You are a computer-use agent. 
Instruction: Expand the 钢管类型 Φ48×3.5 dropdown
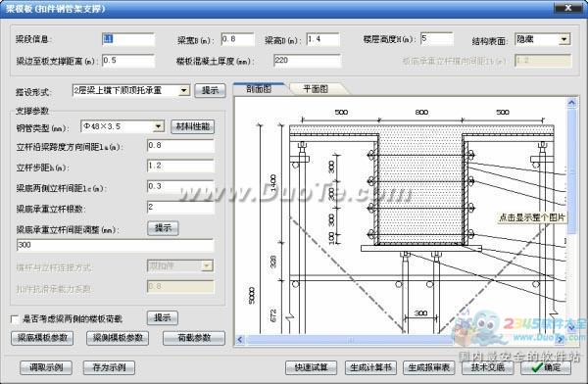158,126
